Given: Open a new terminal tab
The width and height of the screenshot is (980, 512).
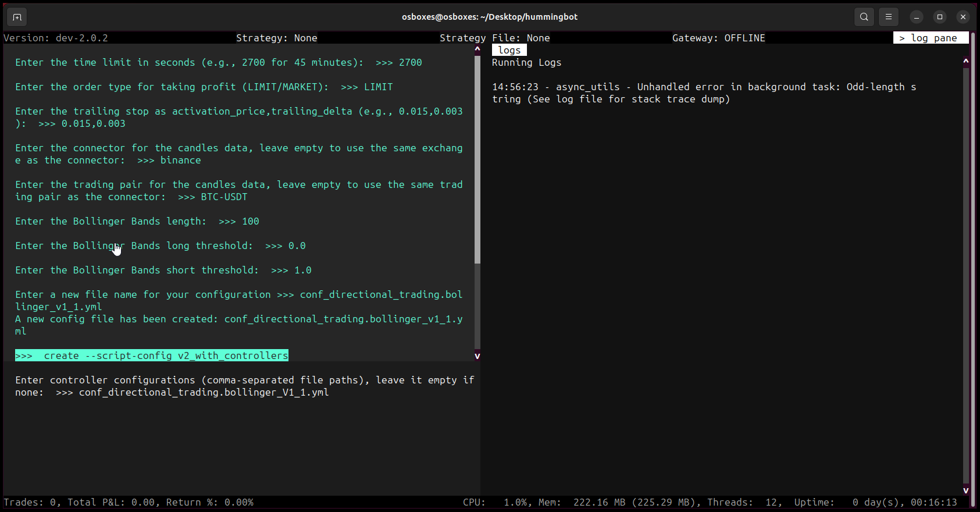Looking at the screenshot, I should click(x=17, y=17).
